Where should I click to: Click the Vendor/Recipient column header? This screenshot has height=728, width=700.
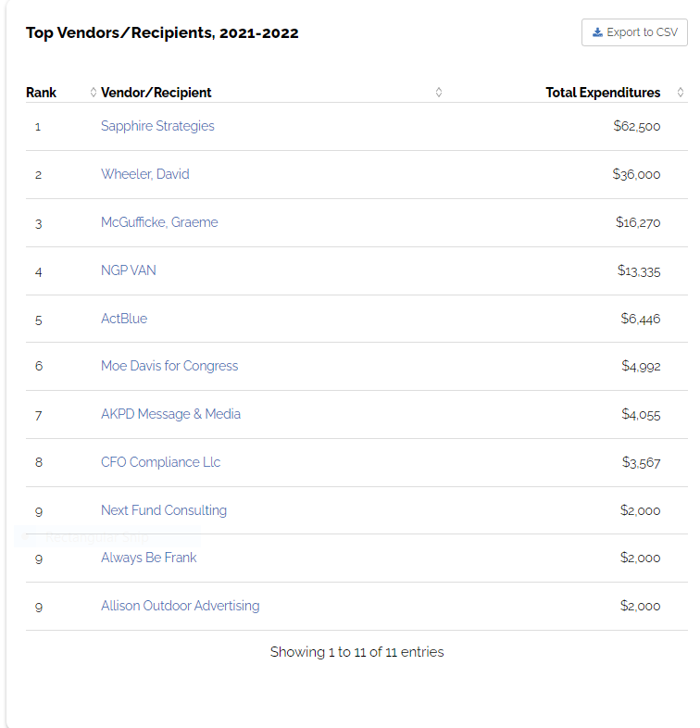point(156,93)
